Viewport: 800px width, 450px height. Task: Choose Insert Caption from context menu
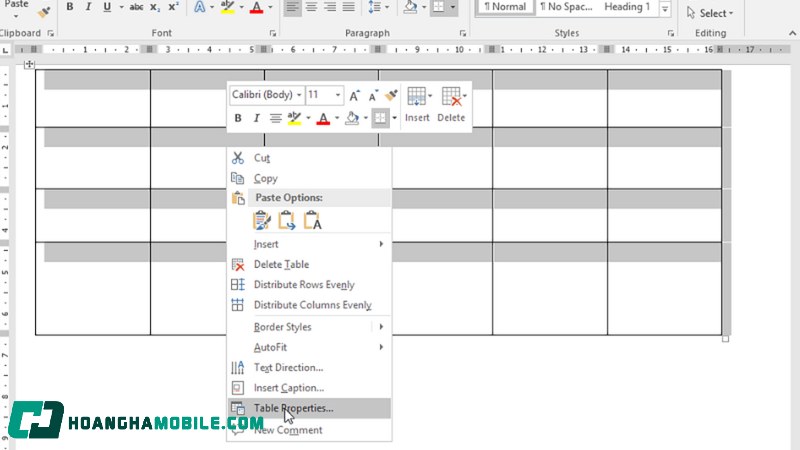tap(309, 388)
